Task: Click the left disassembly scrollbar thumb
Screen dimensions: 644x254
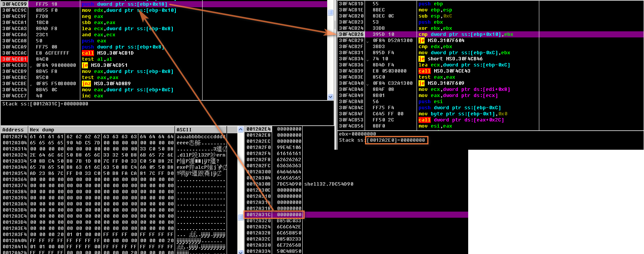Action: [x=331, y=12]
